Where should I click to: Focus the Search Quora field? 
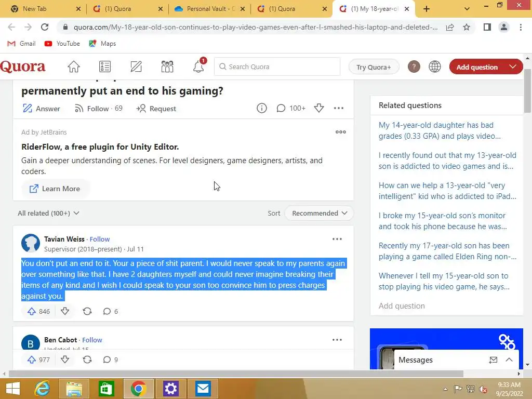tap(277, 66)
